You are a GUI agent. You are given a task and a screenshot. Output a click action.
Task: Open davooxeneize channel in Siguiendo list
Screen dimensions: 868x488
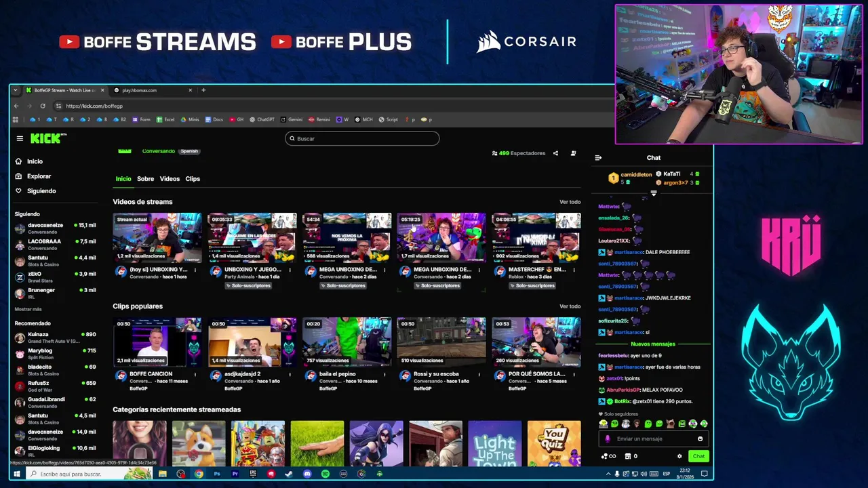(56, 228)
